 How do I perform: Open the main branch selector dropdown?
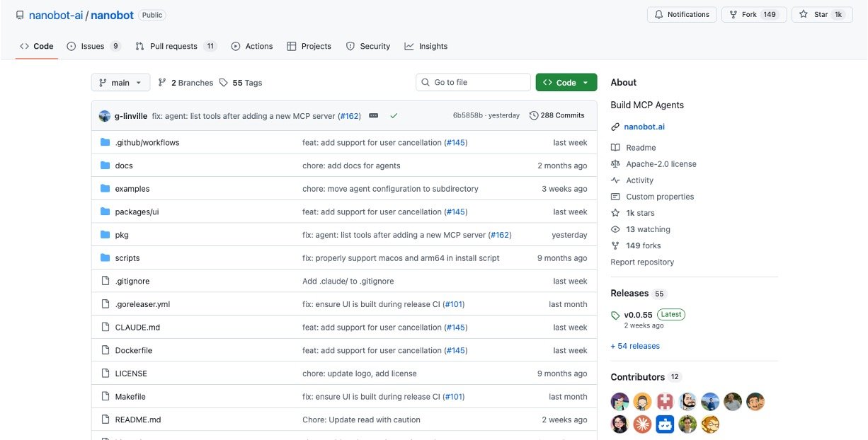pos(121,83)
